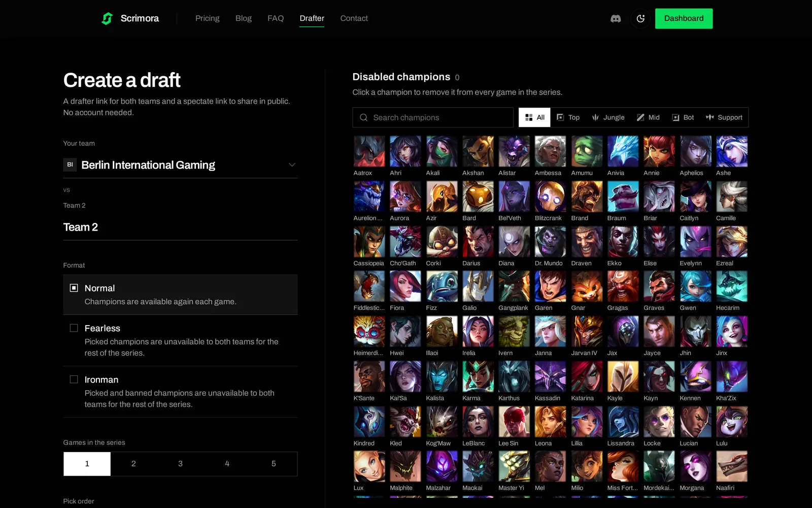Filter champions by All roles
Image resolution: width=812 pixels, height=508 pixels.
pos(534,117)
